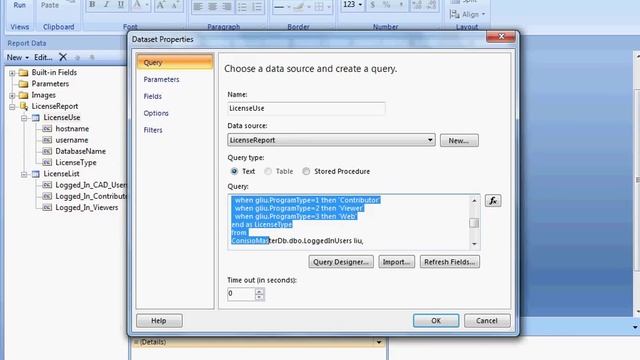The height and width of the screenshot is (360, 640).
Task: Click the decrease decimal places icon
Action: coord(431,5)
